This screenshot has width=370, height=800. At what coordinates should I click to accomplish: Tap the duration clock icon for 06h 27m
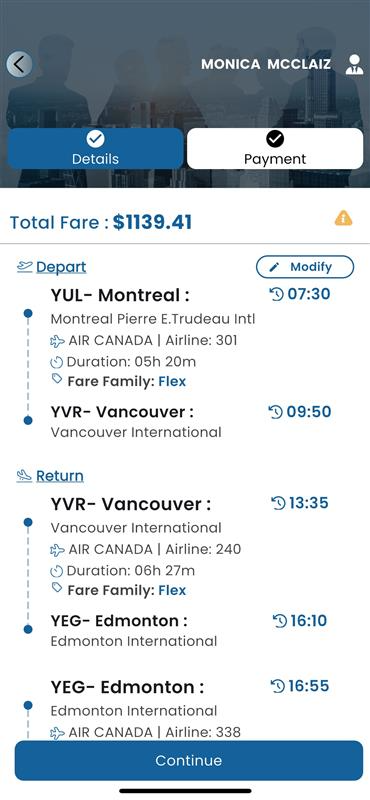tap(57, 571)
